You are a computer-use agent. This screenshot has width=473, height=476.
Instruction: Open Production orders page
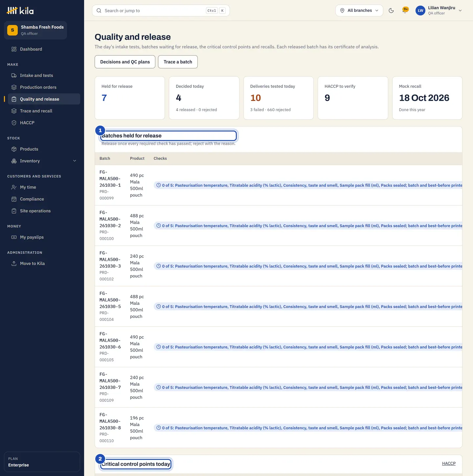pos(44,87)
